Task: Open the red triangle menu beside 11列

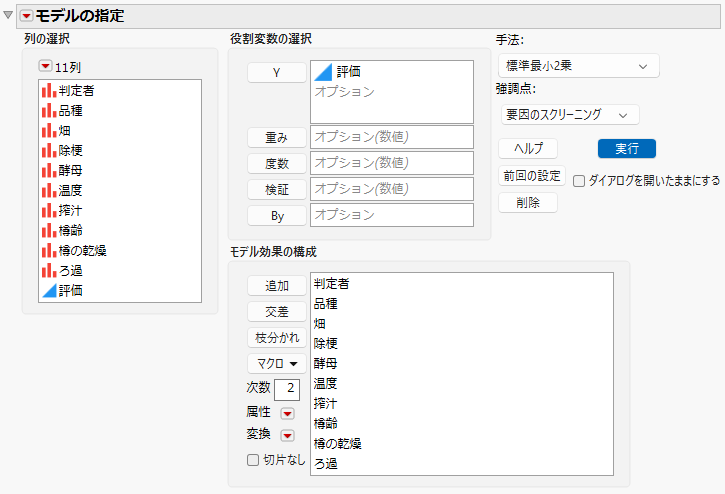Action: pos(45,66)
